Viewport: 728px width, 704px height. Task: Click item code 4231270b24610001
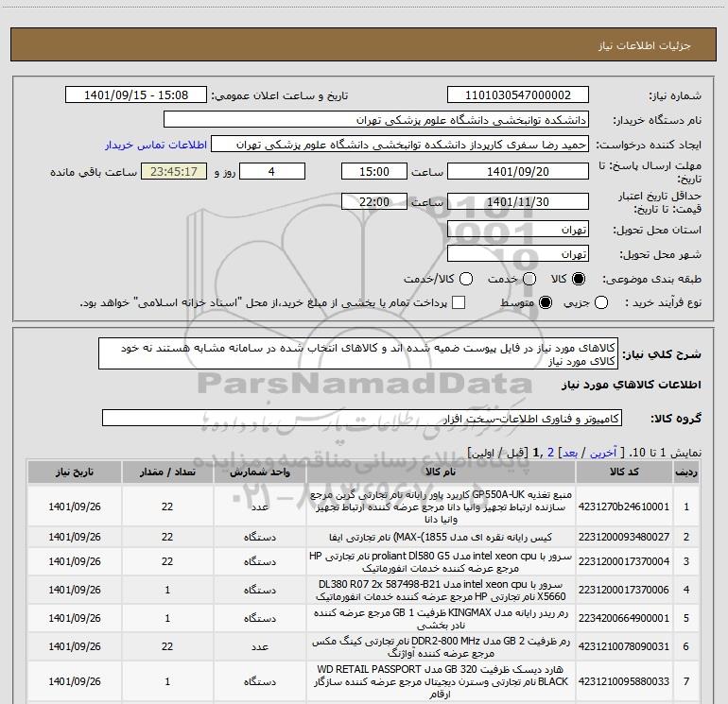click(624, 507)
